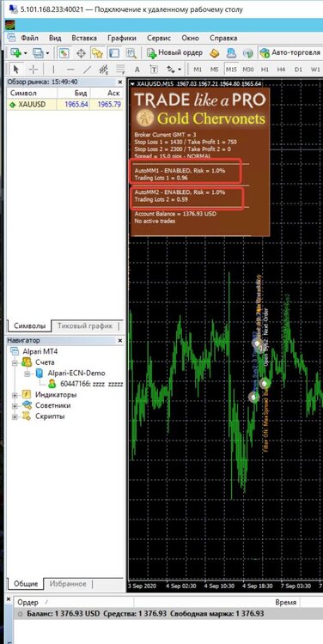Click the Счета accounts folder icon
The height and width of the screenshot is (644, 323).
[27, 362]
